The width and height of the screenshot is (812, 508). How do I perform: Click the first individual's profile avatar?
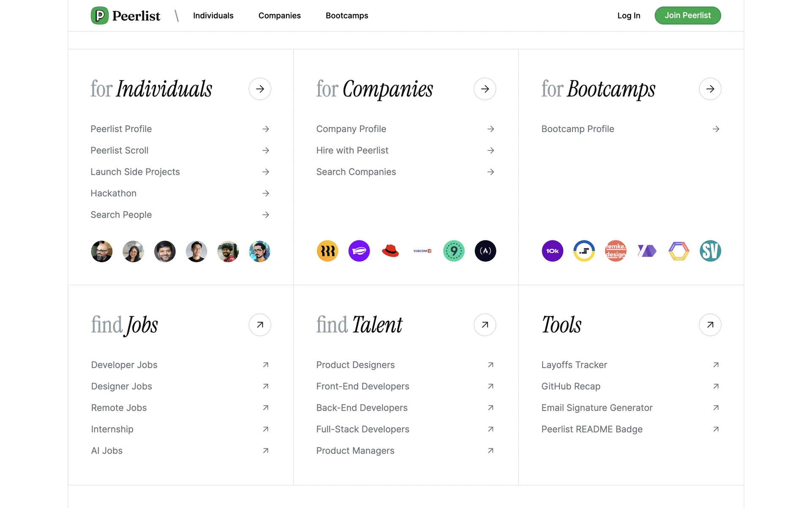coord(102,251)
